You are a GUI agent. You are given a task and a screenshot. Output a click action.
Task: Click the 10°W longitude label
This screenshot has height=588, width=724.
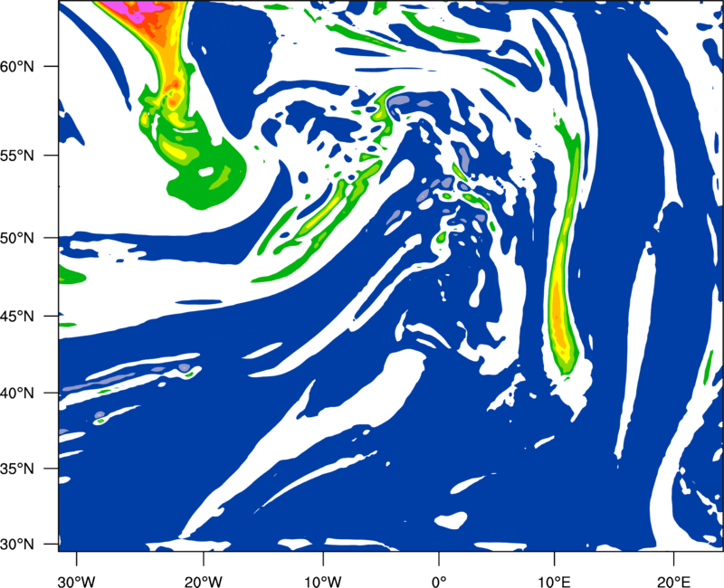323,582
